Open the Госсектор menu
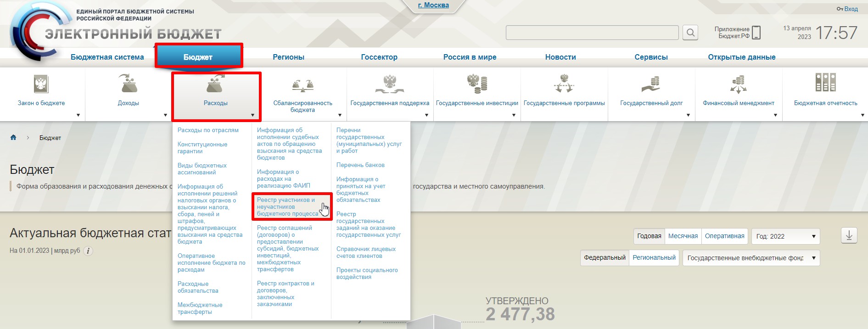 379,57
